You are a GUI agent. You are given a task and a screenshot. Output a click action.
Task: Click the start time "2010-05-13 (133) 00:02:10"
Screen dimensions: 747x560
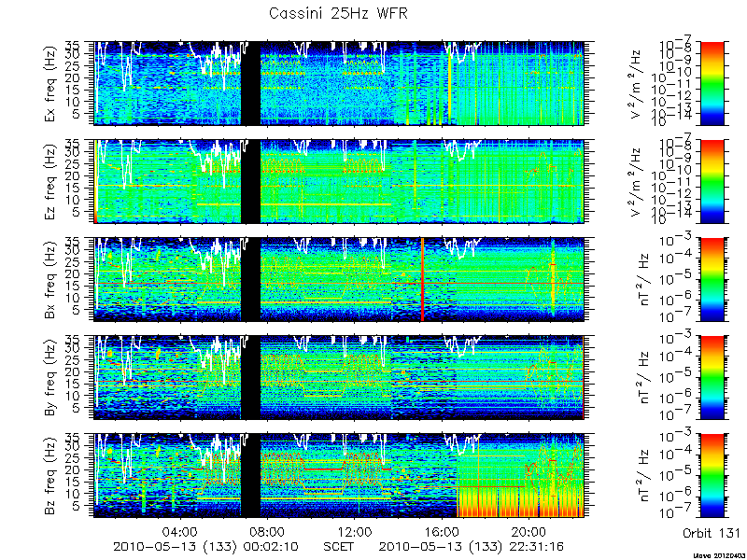[x=206, y=547]
